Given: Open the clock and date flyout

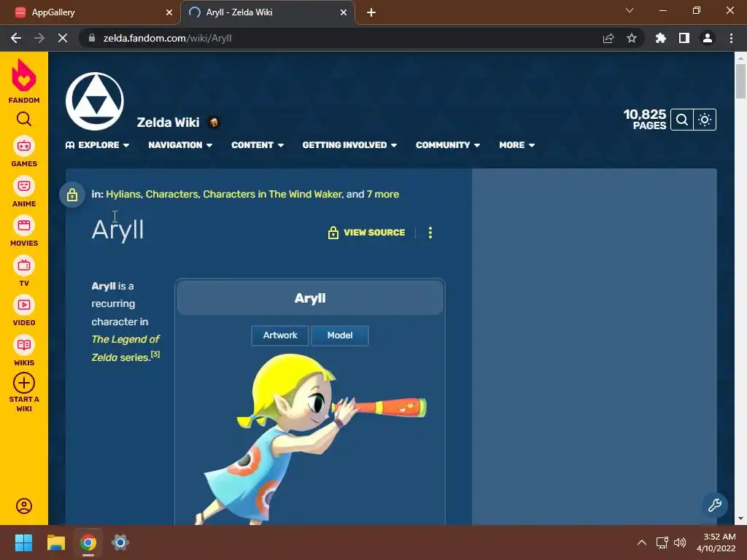Looking at the screenshot, I should 716,542.
